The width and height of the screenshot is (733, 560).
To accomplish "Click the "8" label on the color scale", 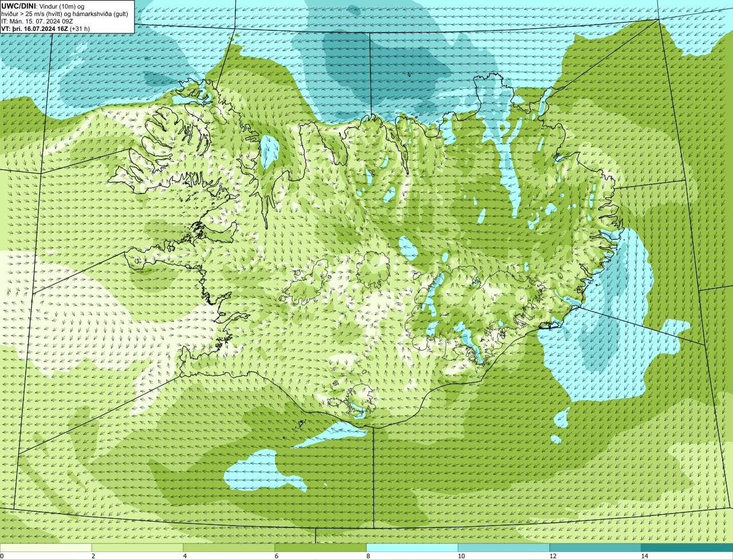I will [368, 556].
